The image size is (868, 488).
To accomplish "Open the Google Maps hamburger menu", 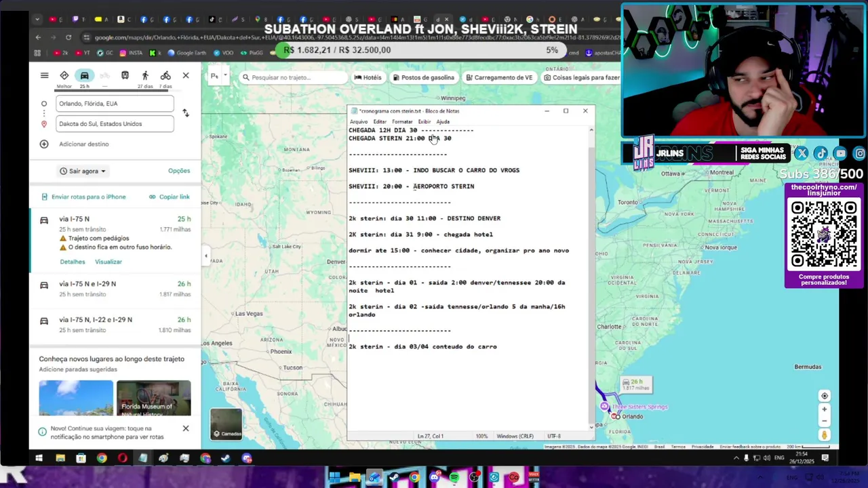I will [44, 76].
